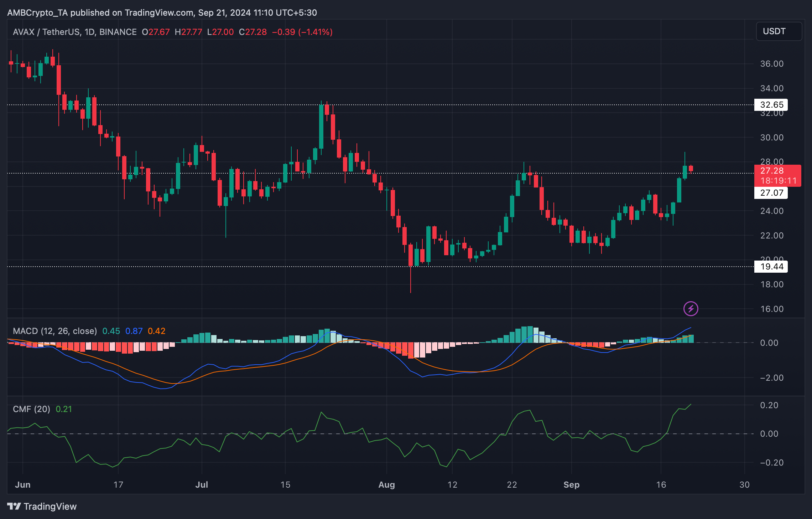
Task: Click the CMF axis −0.20 label
Action: (772, 463)
